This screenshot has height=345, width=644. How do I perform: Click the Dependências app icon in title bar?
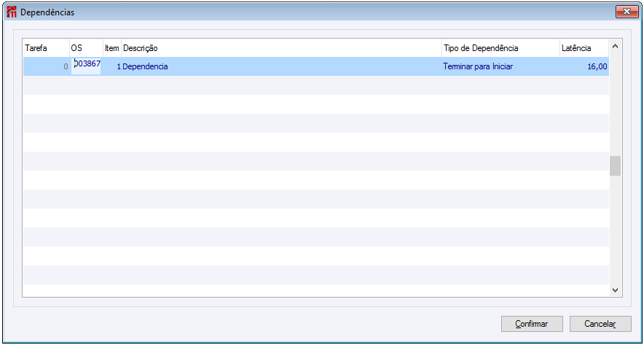12,12
